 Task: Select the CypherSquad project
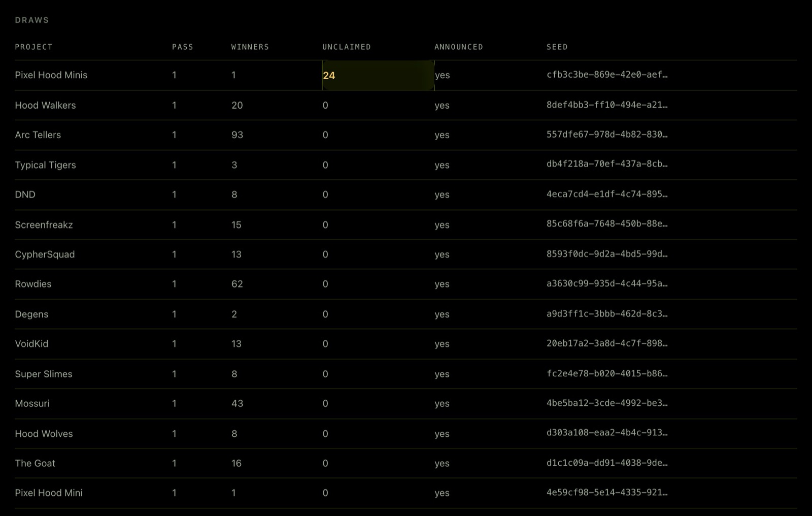click(x=45, y=254)
